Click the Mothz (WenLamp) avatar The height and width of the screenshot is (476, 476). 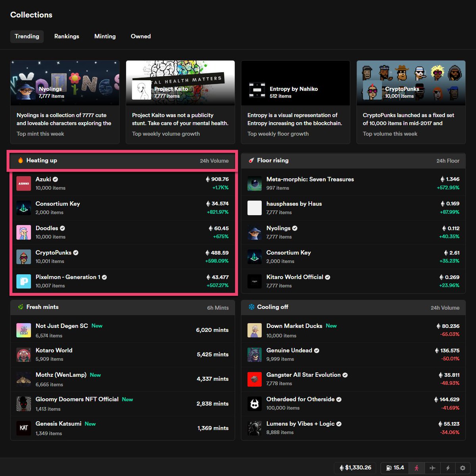pyautogui.click(x=24, y=379)
